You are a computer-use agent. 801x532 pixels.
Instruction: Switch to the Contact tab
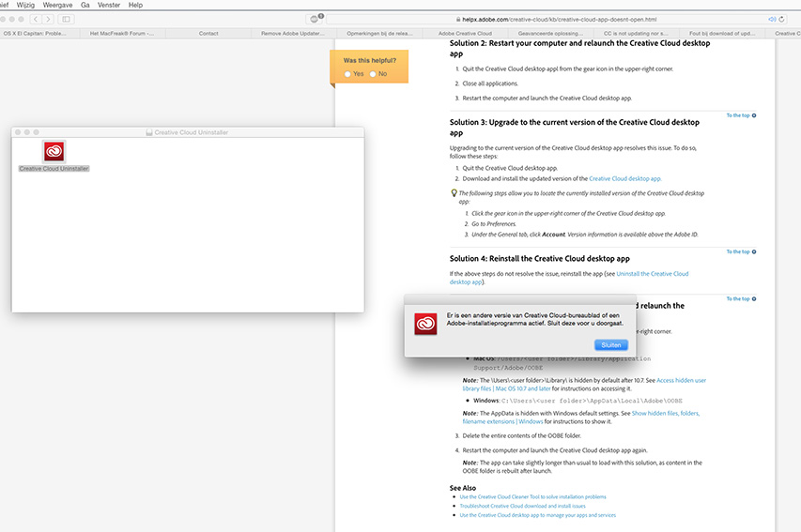click(x=208, y=33)
